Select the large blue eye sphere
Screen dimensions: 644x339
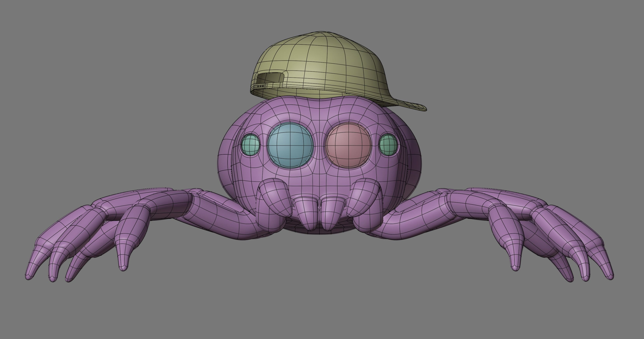point(290,146)
